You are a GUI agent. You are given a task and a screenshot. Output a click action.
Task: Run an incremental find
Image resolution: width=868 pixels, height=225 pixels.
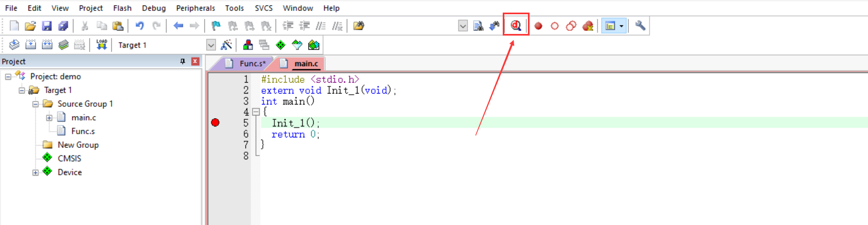point(495,26)
